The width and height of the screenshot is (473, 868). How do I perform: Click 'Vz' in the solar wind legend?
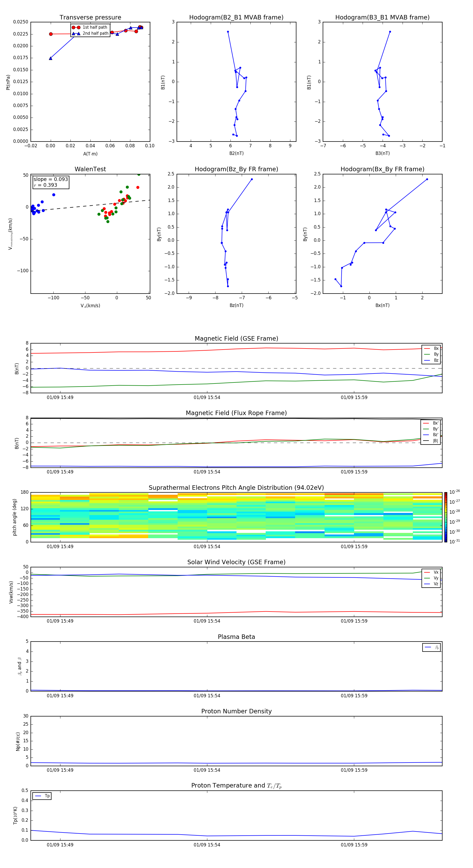[436, 584]
